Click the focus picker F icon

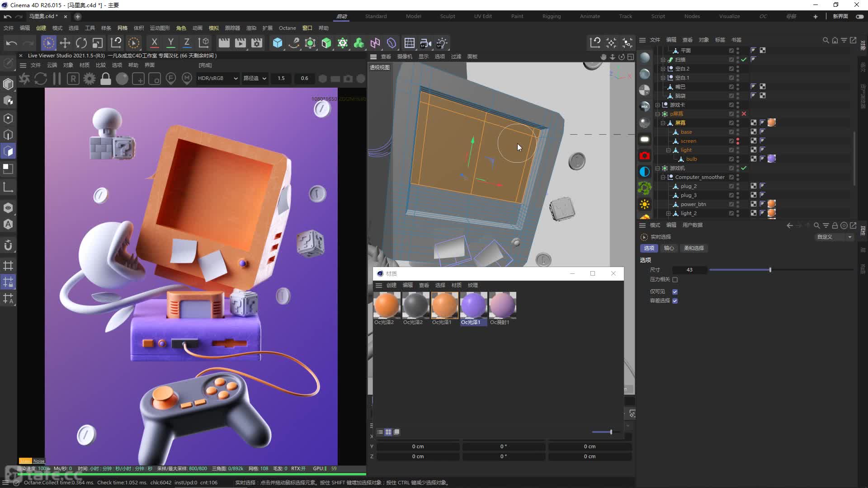point(171,79)
